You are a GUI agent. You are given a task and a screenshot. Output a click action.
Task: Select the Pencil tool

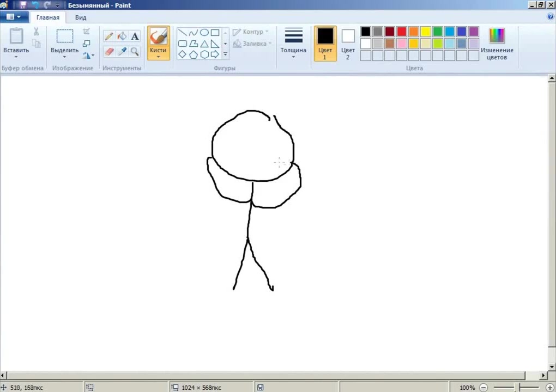click(109, 36)
